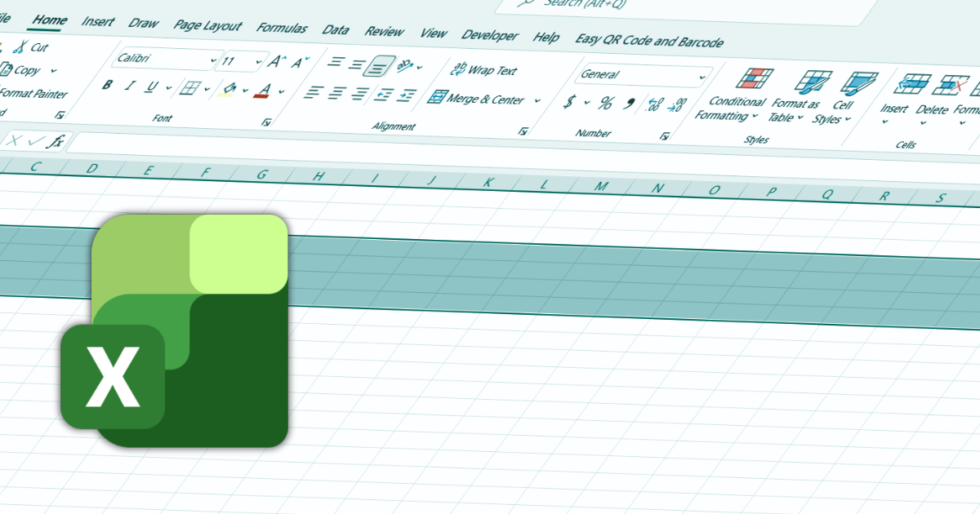Select Center horizontal alignment icon

[336, 94]
